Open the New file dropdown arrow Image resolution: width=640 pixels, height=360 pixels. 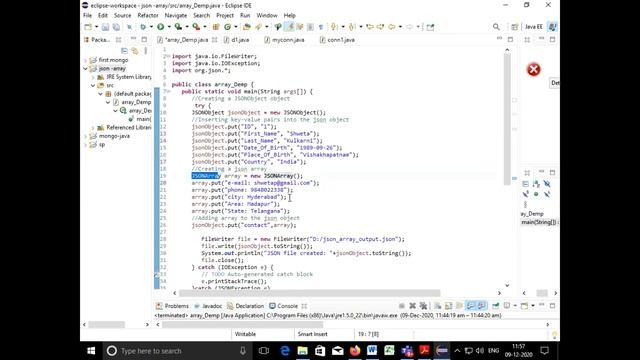click(96, 27)
